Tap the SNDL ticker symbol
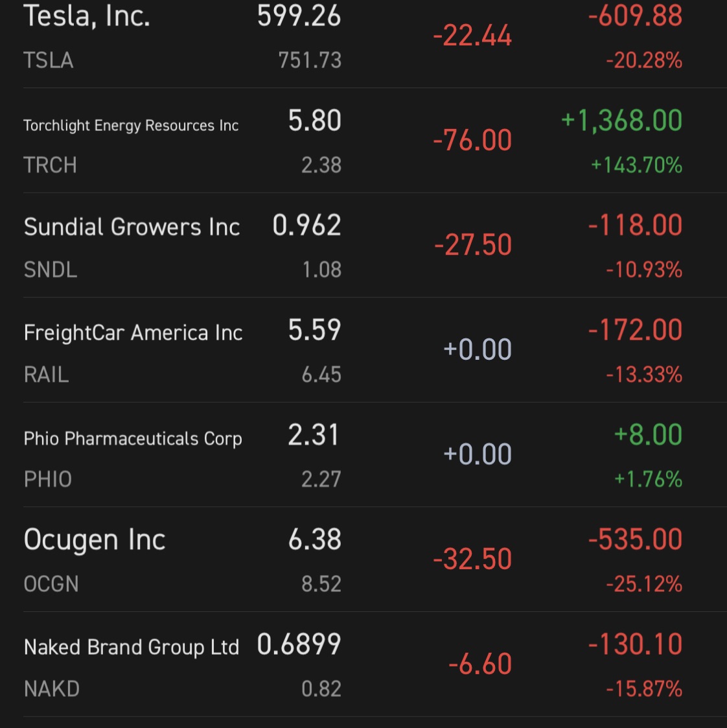 (x=51, y=270)
